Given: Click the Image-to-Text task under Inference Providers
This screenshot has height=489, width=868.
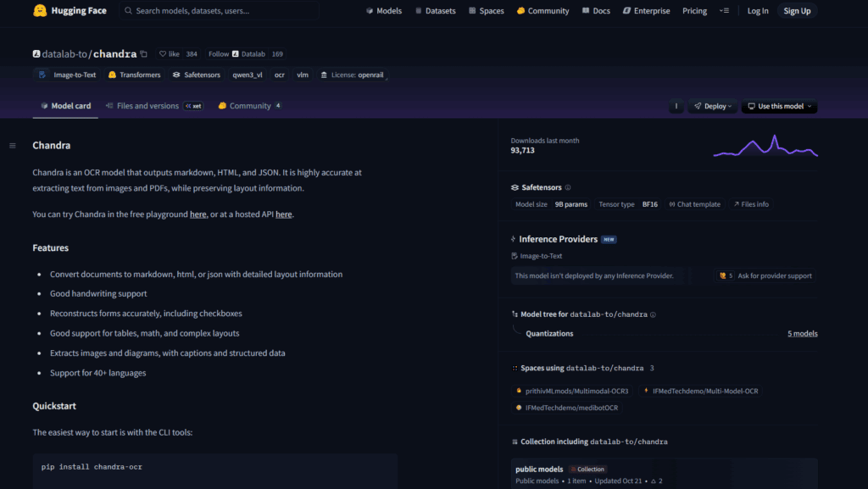Looking at the screenshot, I should point(537,256).
